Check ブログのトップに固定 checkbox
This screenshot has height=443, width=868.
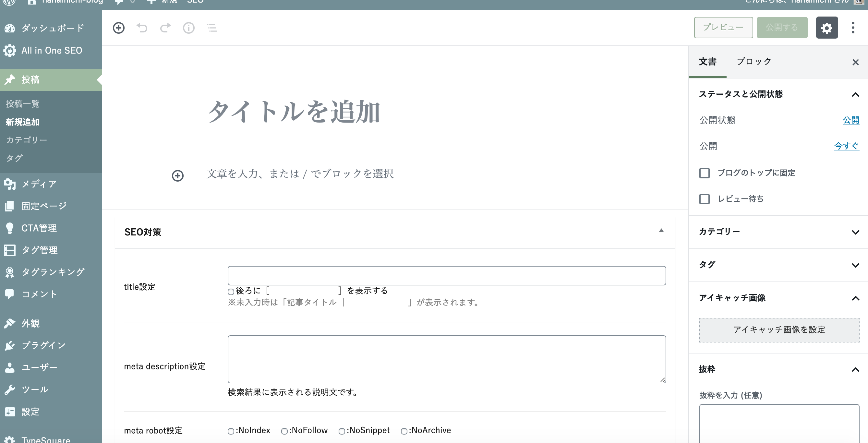click(x=704, y=173)
